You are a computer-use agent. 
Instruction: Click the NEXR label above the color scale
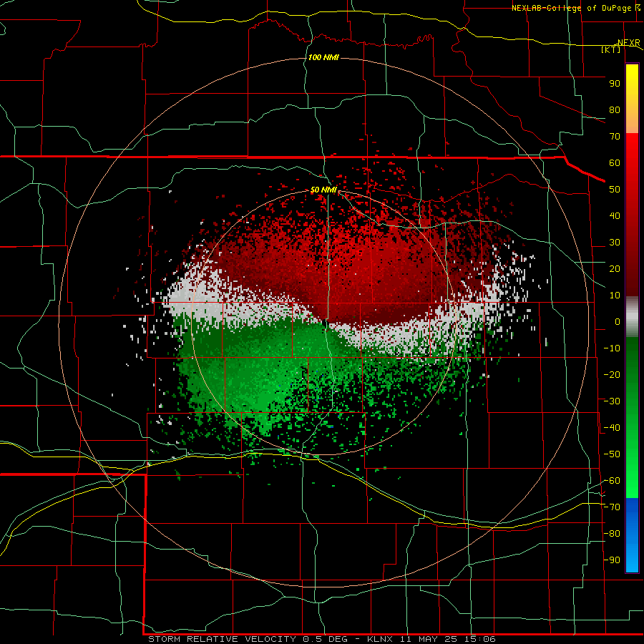[628, 43]
